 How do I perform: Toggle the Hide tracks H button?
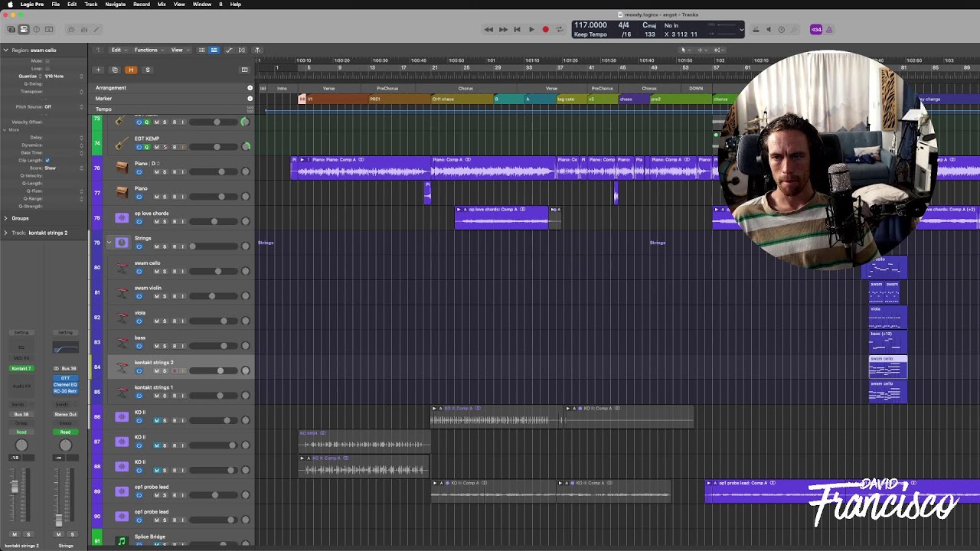click(x=131, y=70)
